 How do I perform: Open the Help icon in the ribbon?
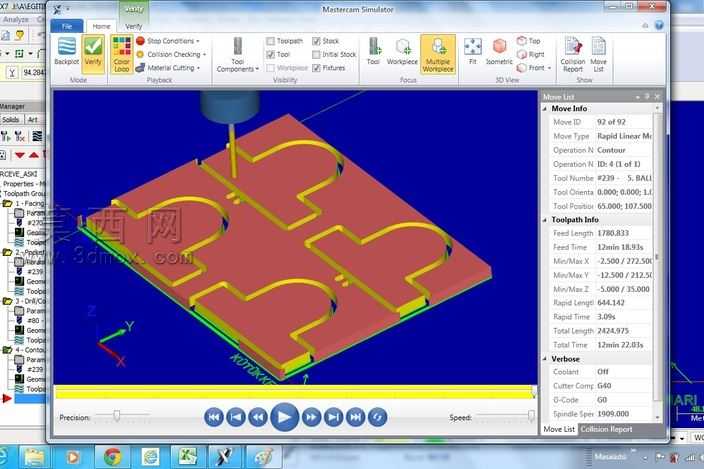pos(659,26)
